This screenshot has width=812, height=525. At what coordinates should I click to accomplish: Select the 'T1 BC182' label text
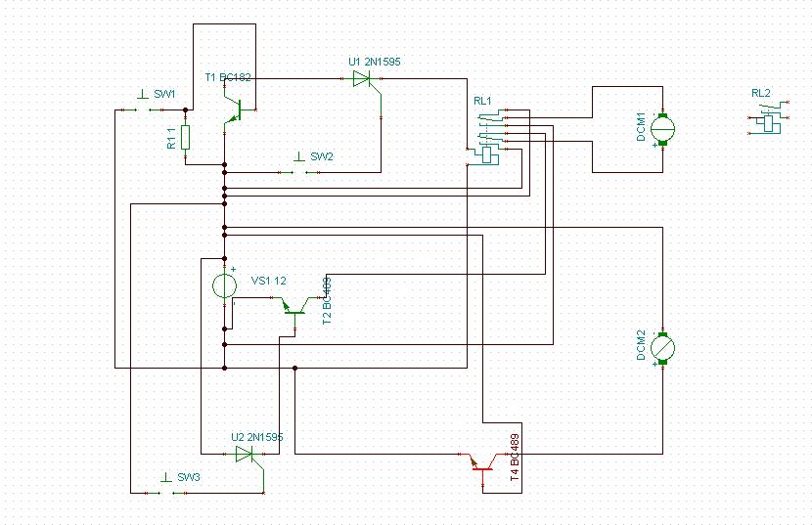tap(228, 77)
